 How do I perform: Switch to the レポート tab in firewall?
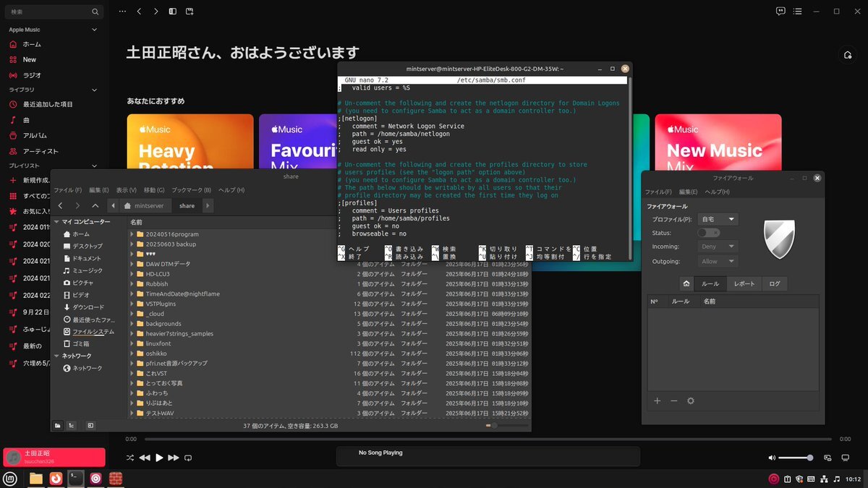pyautogui.click(x=744, y=283)
